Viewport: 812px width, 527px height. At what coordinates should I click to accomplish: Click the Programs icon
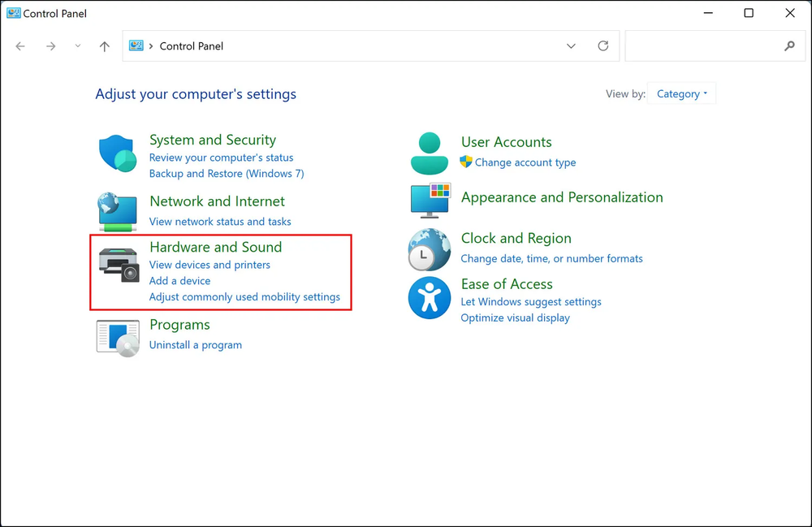(117, 335)
